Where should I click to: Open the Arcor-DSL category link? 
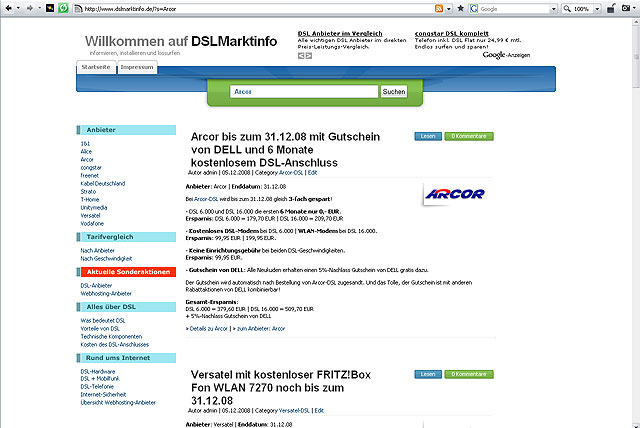(291, 173)
